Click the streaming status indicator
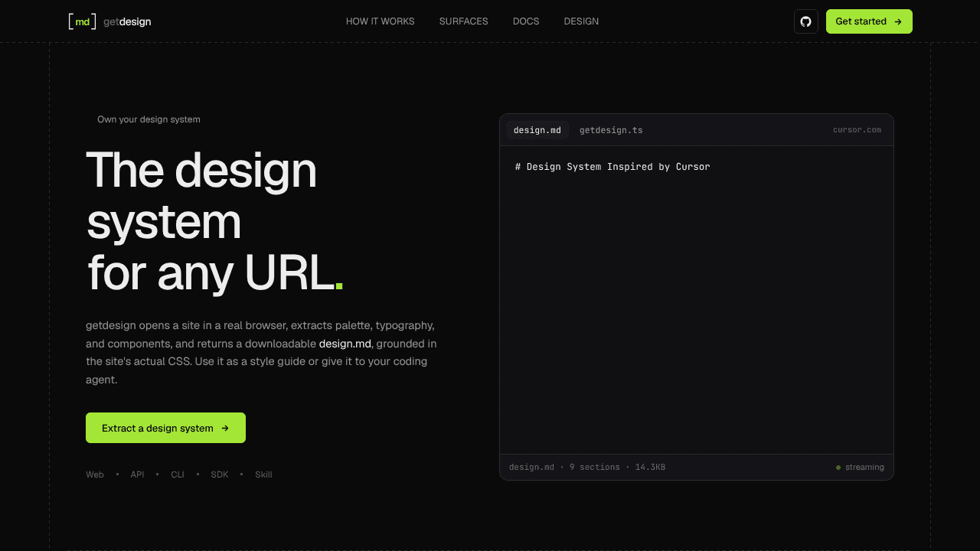This screenshot has width=980, height=551. coord(860,467)
